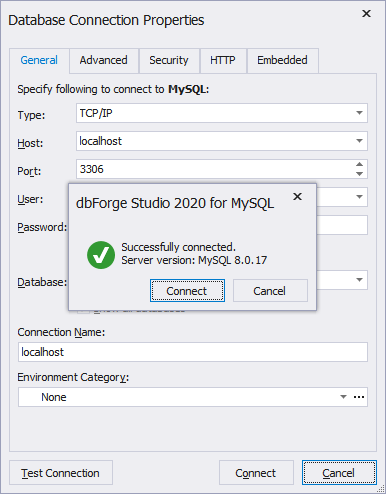Open the Environment Category ellipsis editor

359,397
